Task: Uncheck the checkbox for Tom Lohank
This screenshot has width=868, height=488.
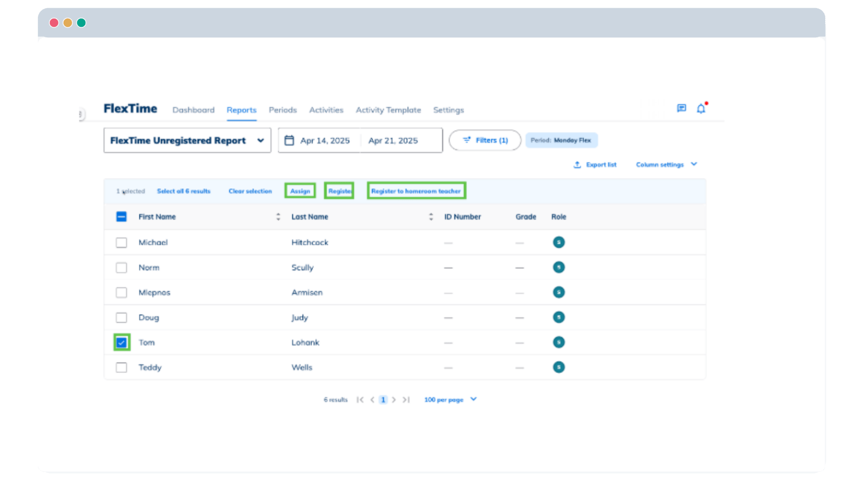Action: 122,343
